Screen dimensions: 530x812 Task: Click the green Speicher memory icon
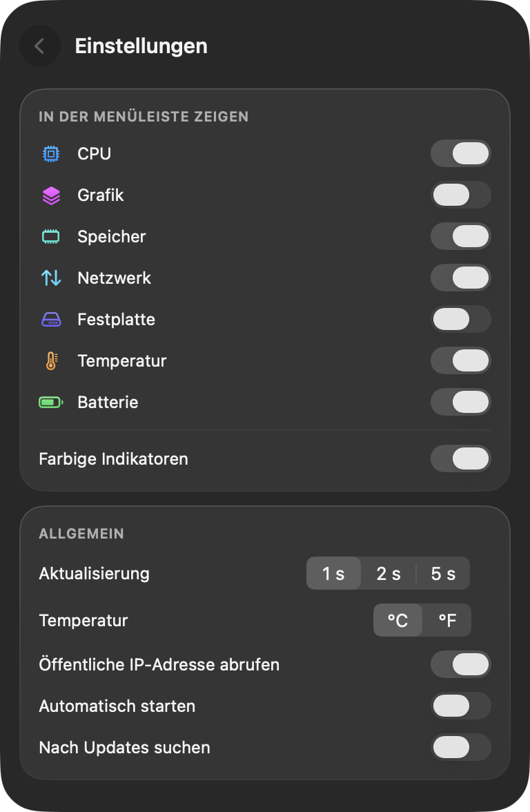[x=51, y=237]
